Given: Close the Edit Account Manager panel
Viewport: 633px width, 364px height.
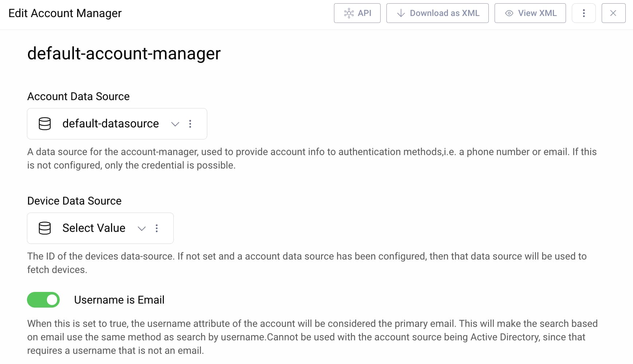Looking at the screenshot, I should [x=613, y=13].
